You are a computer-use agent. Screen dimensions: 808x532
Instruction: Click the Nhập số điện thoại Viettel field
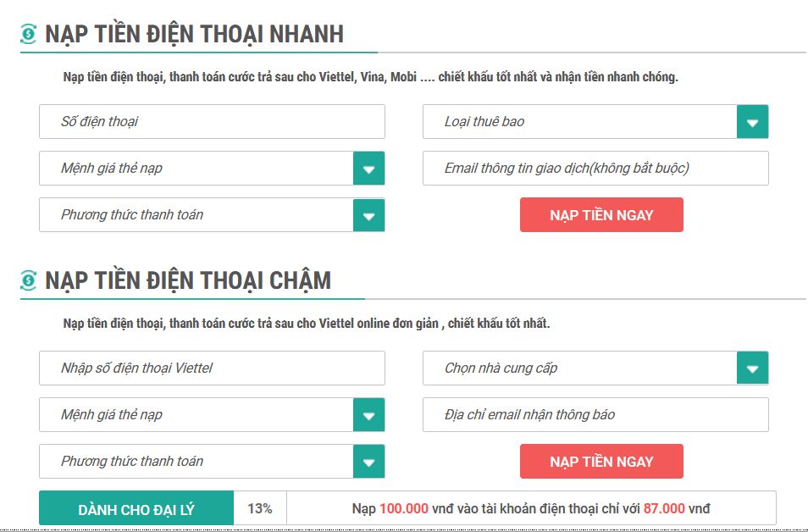click(210, 368)
